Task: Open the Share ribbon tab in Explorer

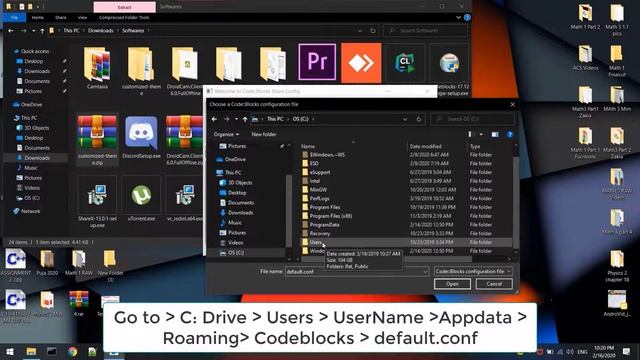Action: tap(61, 18)
